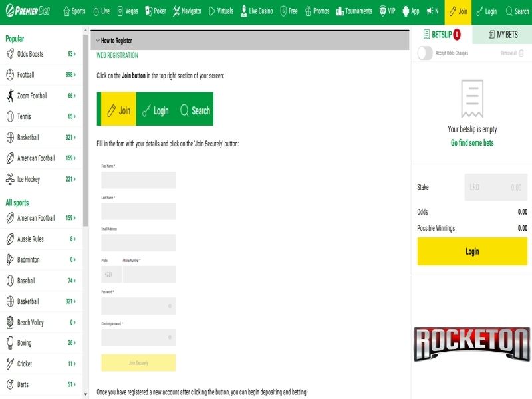Click the Stake amount input field

point(495,188)
